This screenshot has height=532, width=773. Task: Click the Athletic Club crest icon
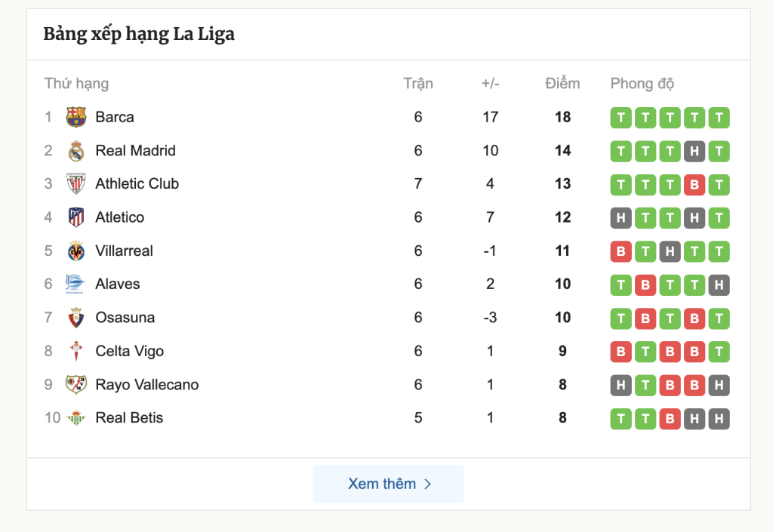[x=76, y=183]
